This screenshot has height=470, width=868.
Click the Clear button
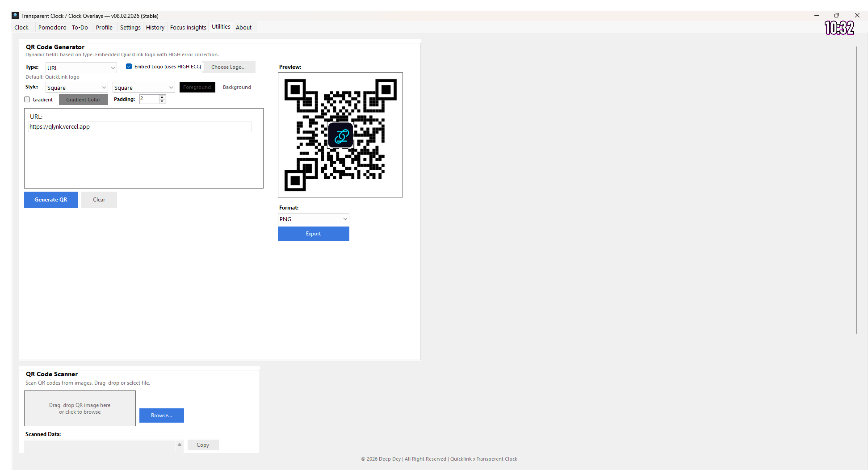[x=99, y=200]
